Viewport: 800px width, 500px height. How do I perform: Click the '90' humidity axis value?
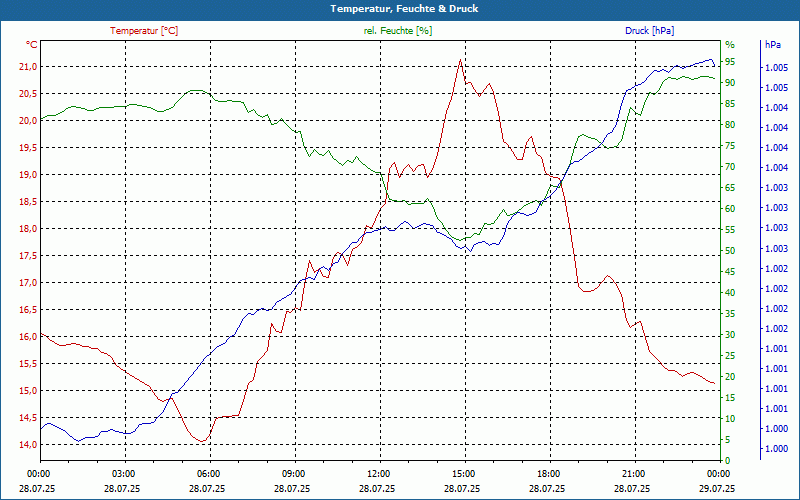pyautogui.click(x=730, y=83)
